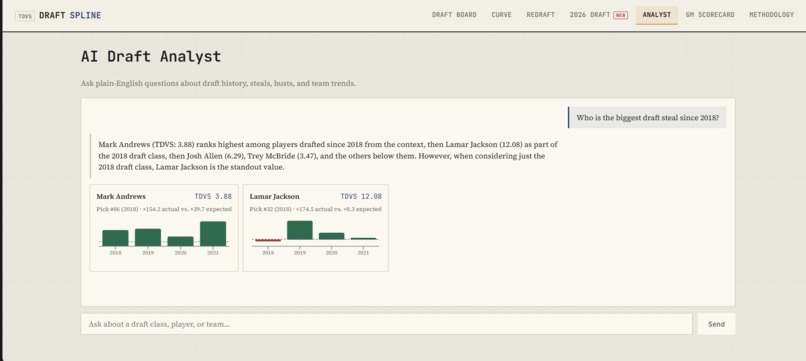Open the GM Scorecard page
Screen dimensions: 806x361
(710, 15)
